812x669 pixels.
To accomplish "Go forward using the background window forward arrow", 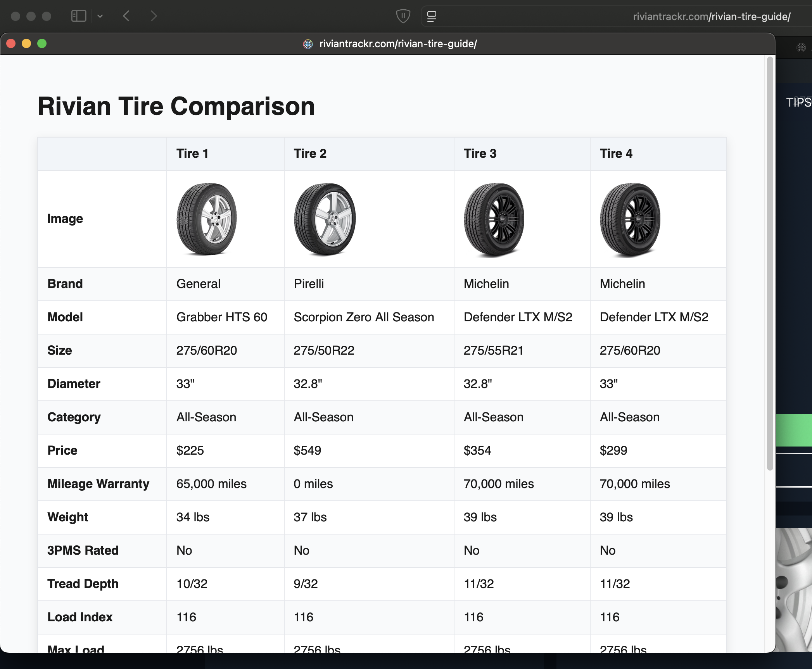I will tap(154, 16).
